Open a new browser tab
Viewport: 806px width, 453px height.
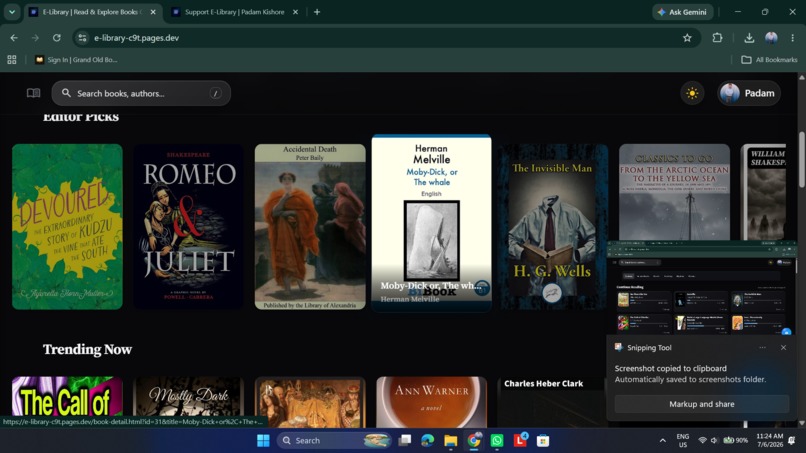317,12
